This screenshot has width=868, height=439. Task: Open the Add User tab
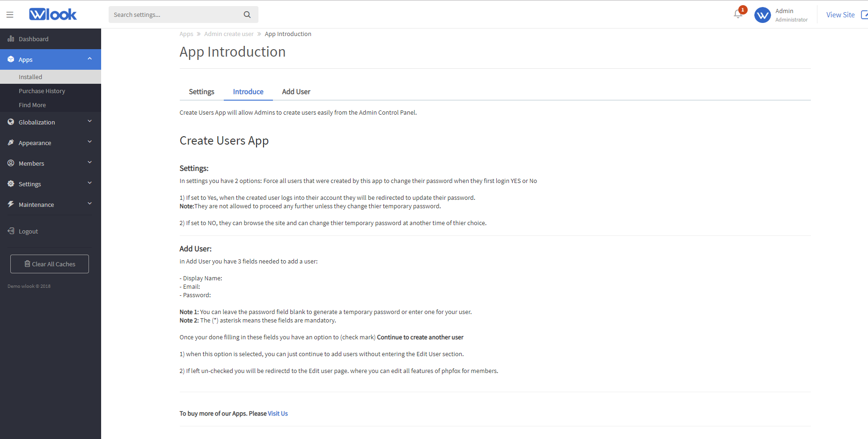tap(296, 92)
